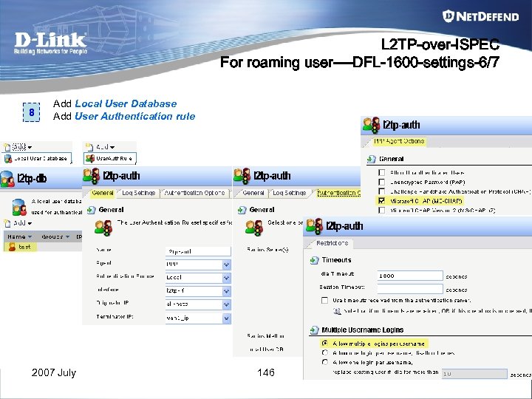Click the Multiple Username Logins section icon

pyautogui.click(x=315, y=330)
